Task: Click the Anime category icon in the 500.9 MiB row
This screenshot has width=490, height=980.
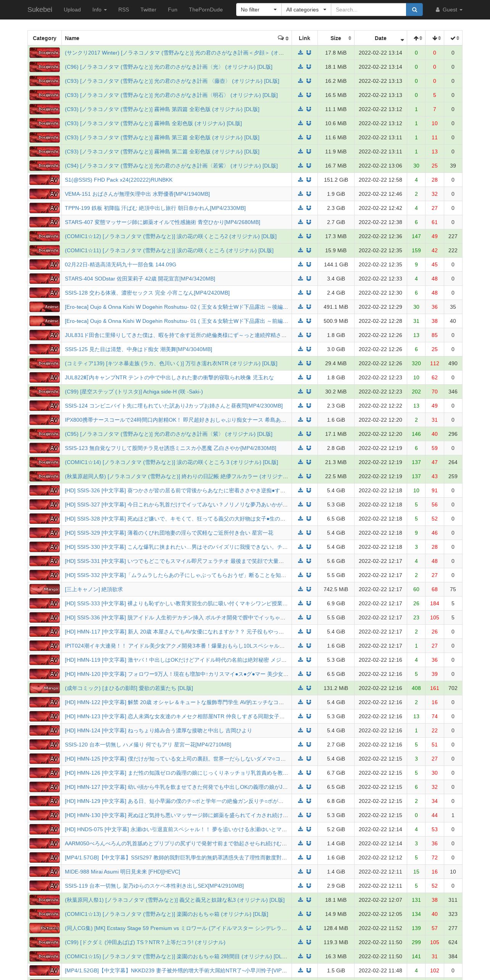Action: pos(45,321)
